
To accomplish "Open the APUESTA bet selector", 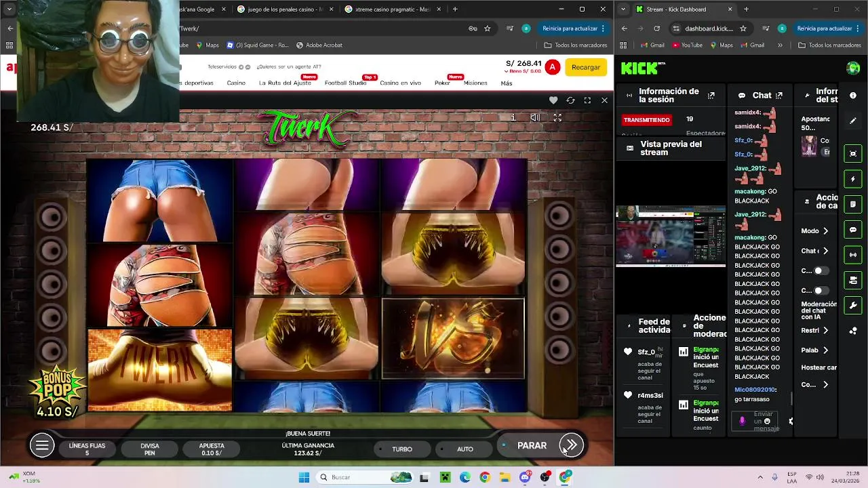I will [212, 449].
